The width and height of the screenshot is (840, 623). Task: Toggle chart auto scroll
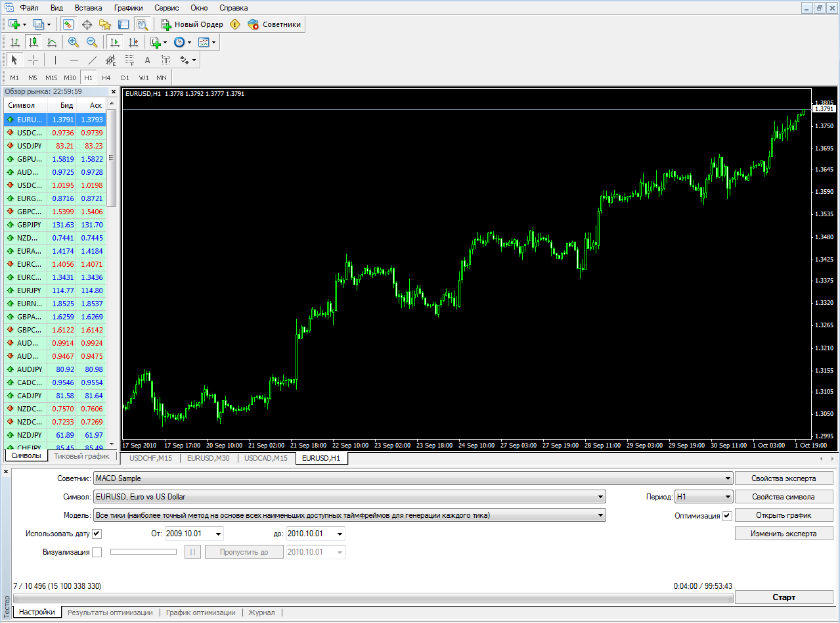115,42
